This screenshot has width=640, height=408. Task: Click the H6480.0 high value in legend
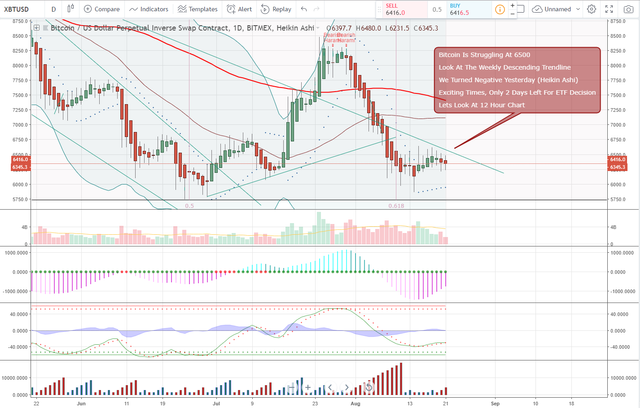click(368, 28)
